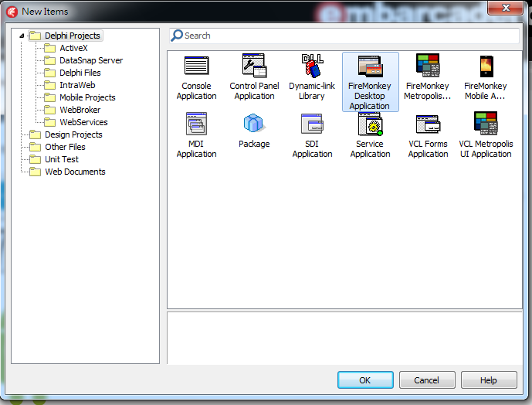
Task: Click the New Items title bar app icon
Action: [12, 12]
